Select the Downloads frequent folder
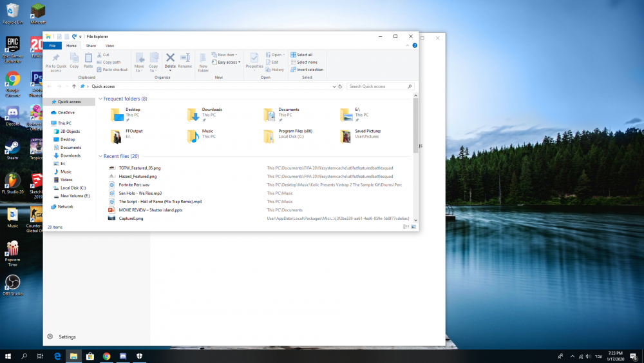The height and width of the screenshot is (363, 644). (205, 114)
